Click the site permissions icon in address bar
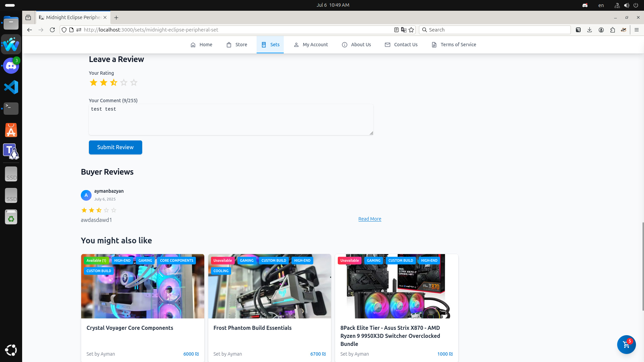 click(x=79, y=30)
